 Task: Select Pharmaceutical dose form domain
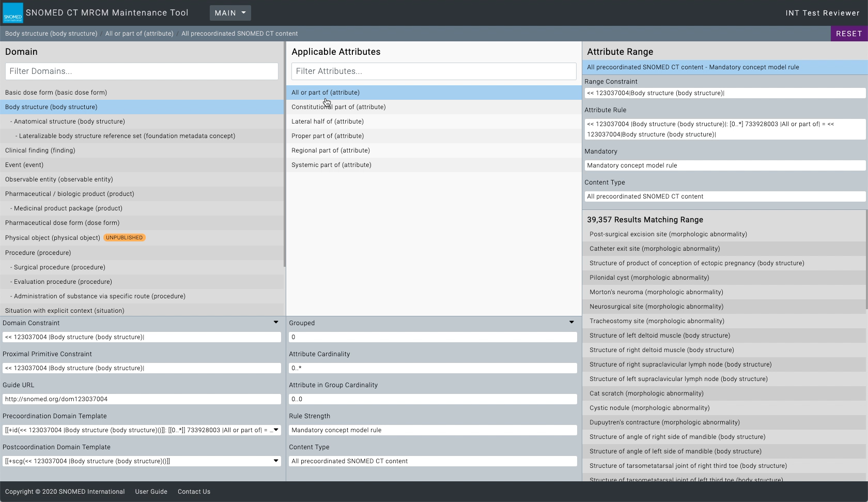pyautogui.click(x=142, y=223)
